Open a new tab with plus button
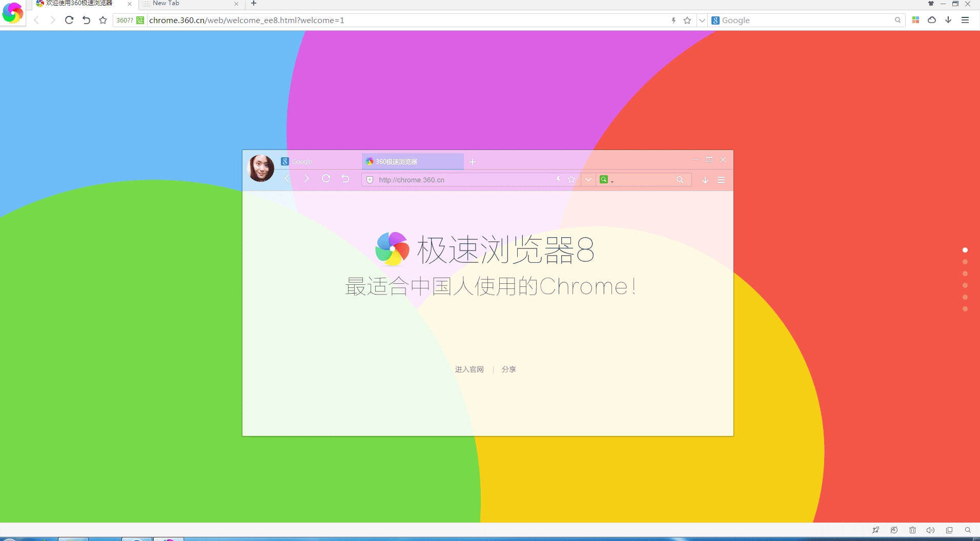This screenshot has height=541, width=980. pos(254,3)
